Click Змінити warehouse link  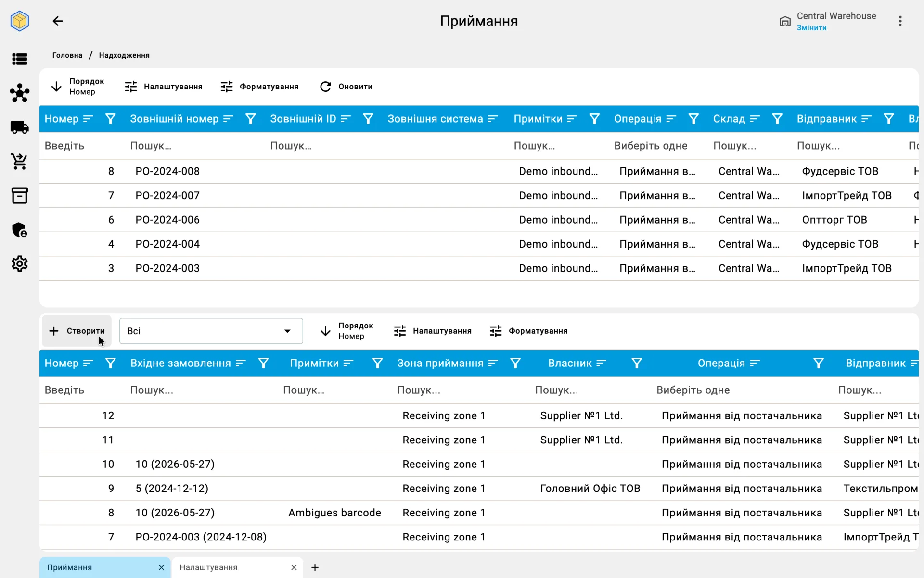pyautogui.click(x=811, y=28)
